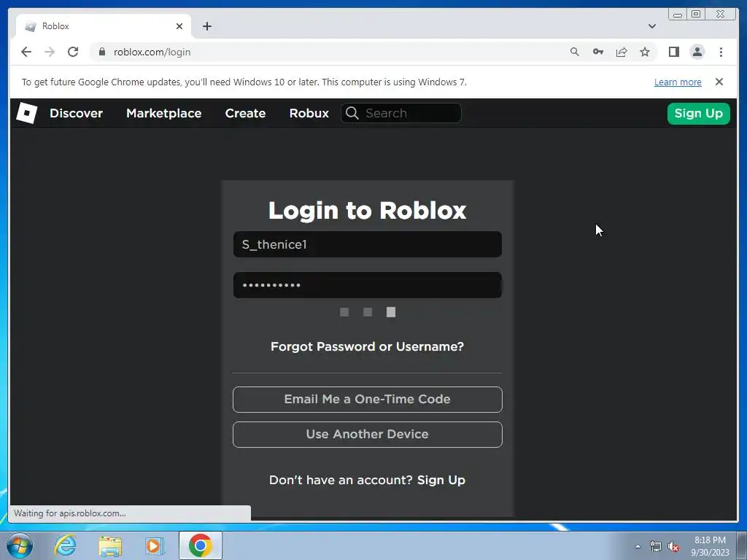Screen dimensions: 747x560
Task: Click the browser forward arrow
Action: [x=50, y=52]
